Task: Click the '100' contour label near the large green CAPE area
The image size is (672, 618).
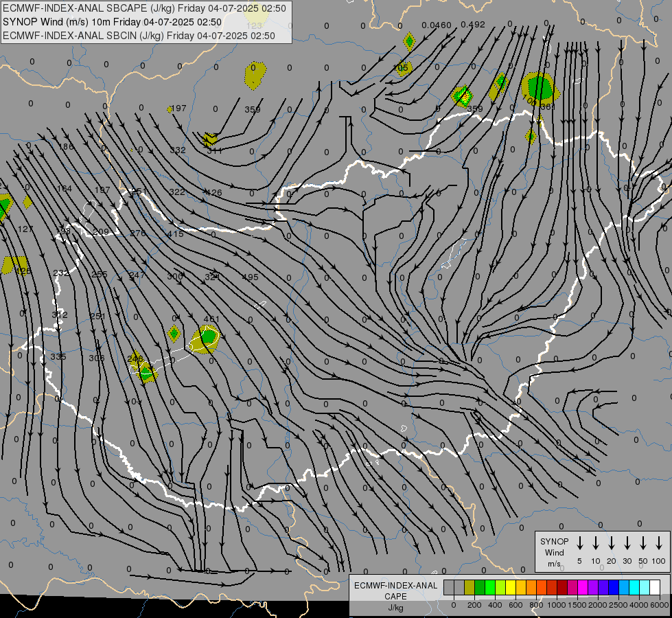Action: point(529,101)
